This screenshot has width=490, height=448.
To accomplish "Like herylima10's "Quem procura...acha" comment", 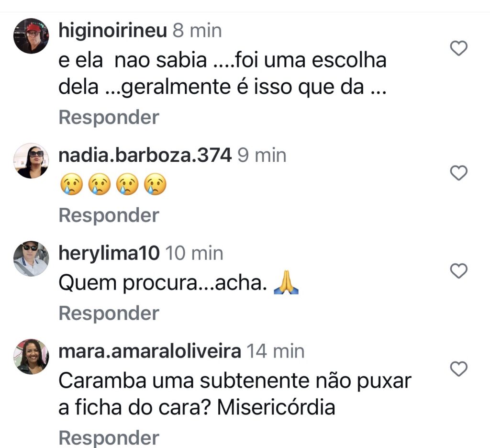I will 459,271.
